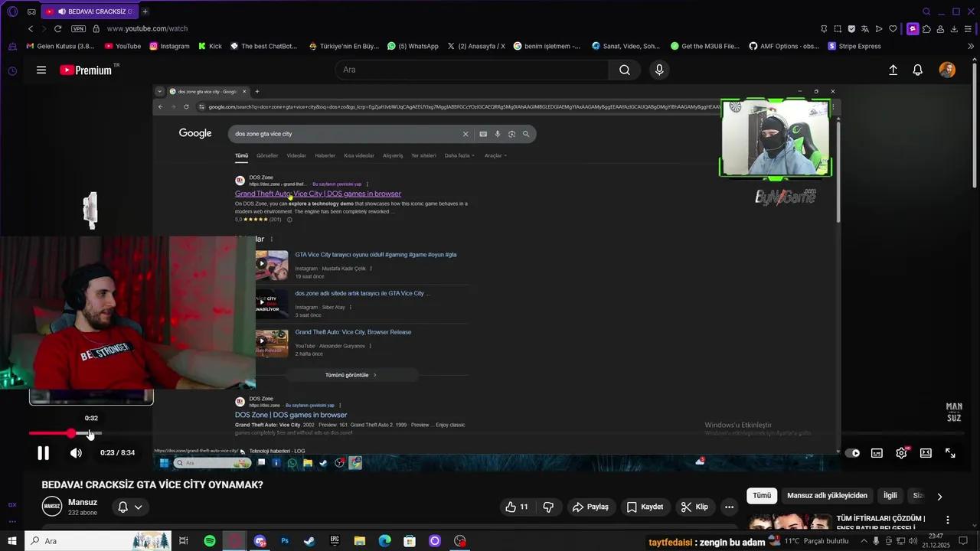Image resolution: width=980 pixels, height=551 pixels.
Task: Toggle the autoplay switch in player
Action: 853,453
